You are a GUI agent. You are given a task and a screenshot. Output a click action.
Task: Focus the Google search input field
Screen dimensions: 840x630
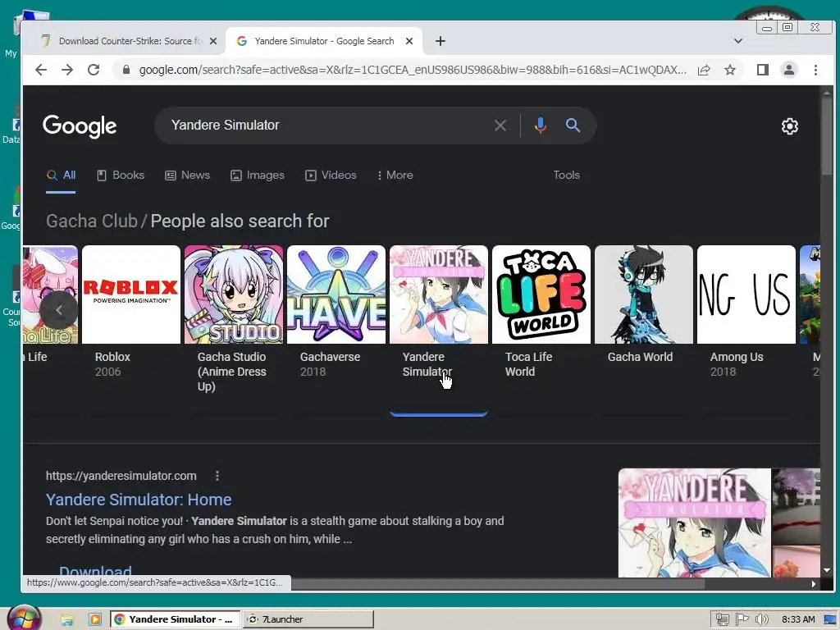(x=326, y=126)
